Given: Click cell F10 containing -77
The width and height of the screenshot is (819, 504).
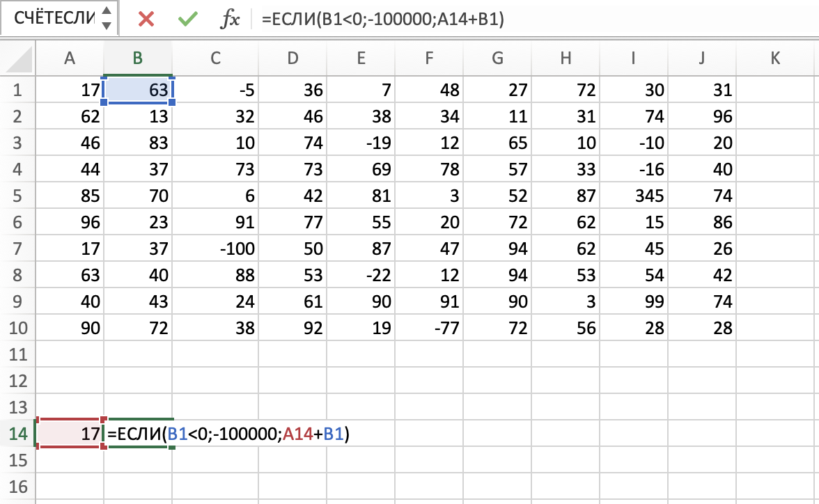Looking at the screenshot, I should pyautogui.click(x=429, y=328).
